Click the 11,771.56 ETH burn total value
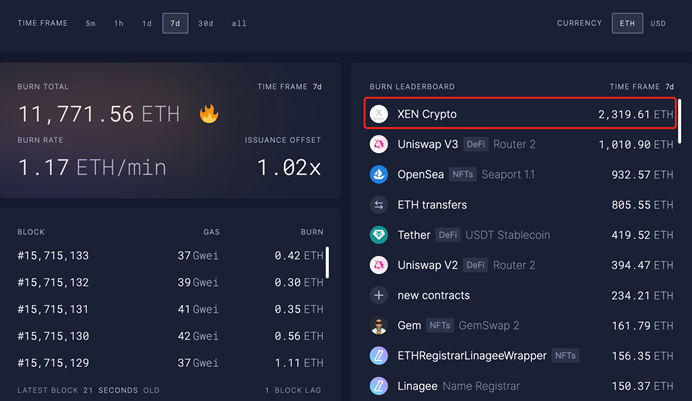 click(99, 114)
